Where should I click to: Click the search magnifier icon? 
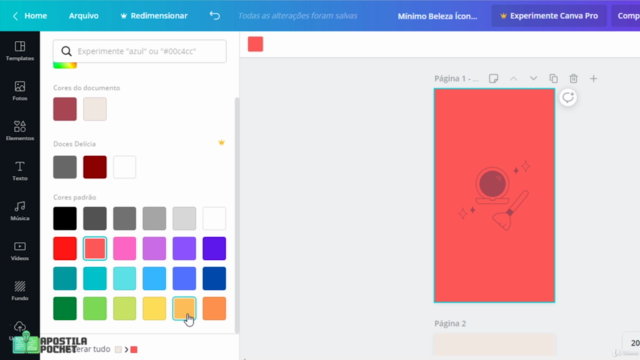(x=66, y=51)
